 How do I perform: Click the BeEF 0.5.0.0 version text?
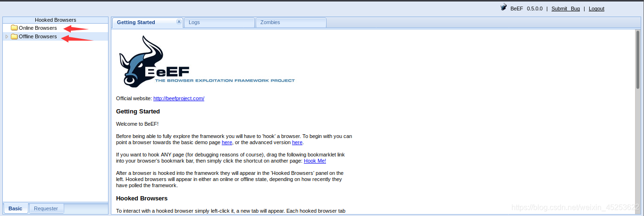[x=527, y=9]
